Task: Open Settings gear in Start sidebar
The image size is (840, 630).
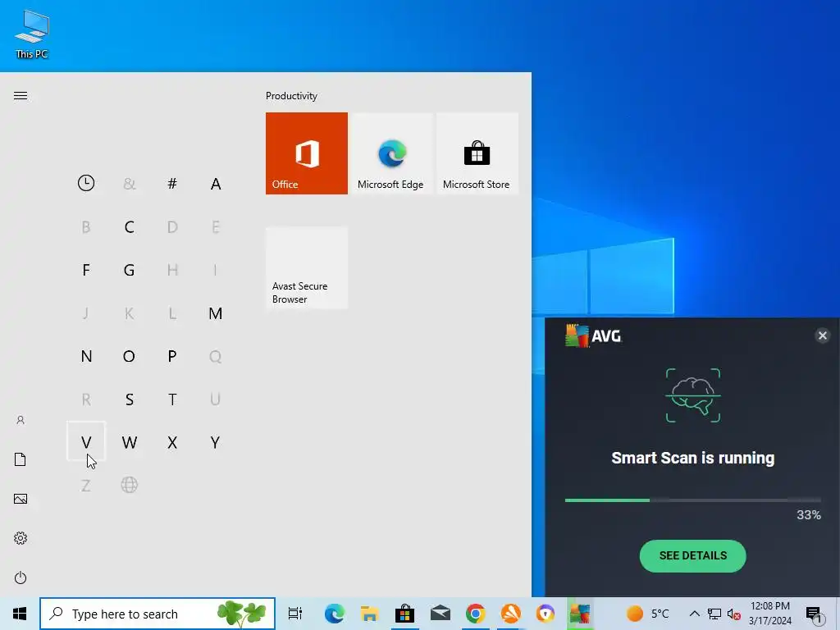Action: pos(21,538)
